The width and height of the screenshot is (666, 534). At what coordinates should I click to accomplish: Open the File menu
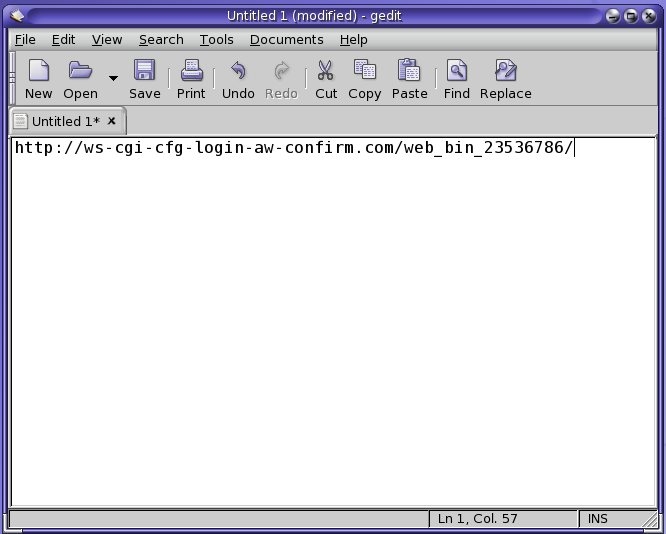pyautogui.click(x=25, y=40)
